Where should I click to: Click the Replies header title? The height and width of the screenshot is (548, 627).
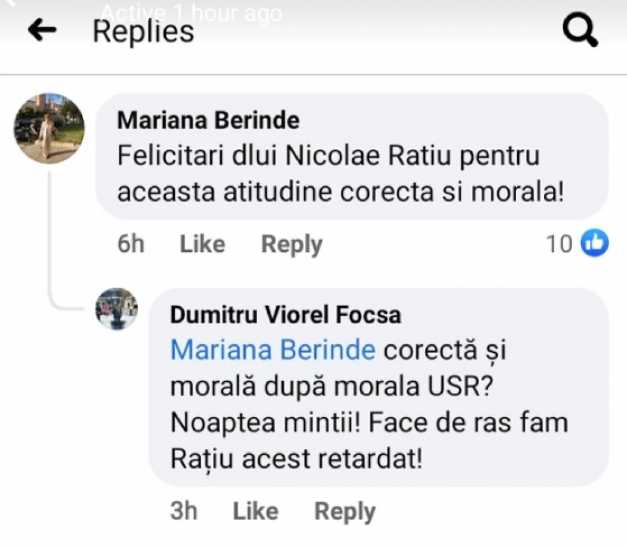[x=143, y=32]
